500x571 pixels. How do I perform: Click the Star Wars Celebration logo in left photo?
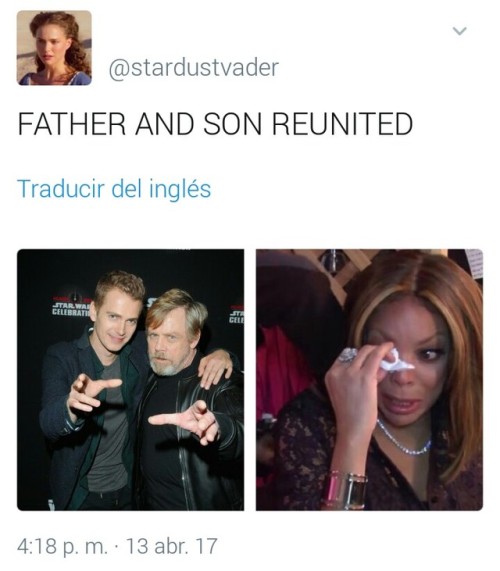(x=71, y=308)
